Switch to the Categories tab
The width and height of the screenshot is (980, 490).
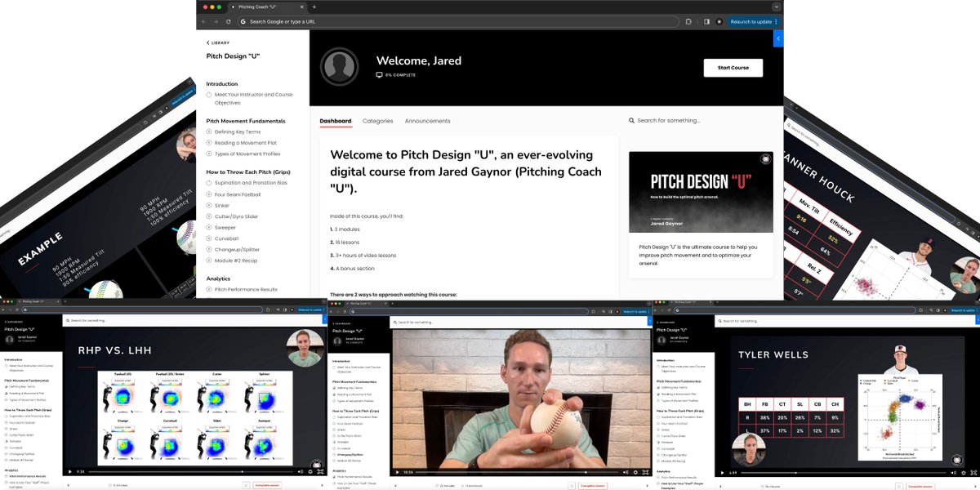coord(378,121)
